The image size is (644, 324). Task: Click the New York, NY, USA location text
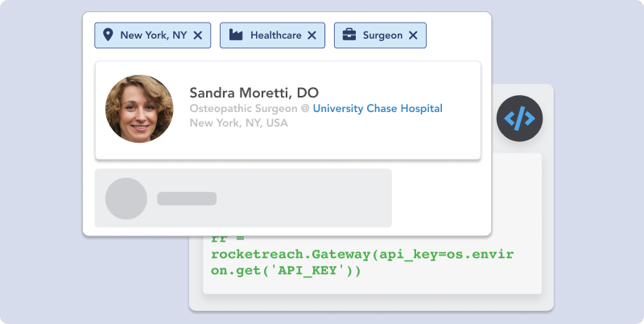238,123
